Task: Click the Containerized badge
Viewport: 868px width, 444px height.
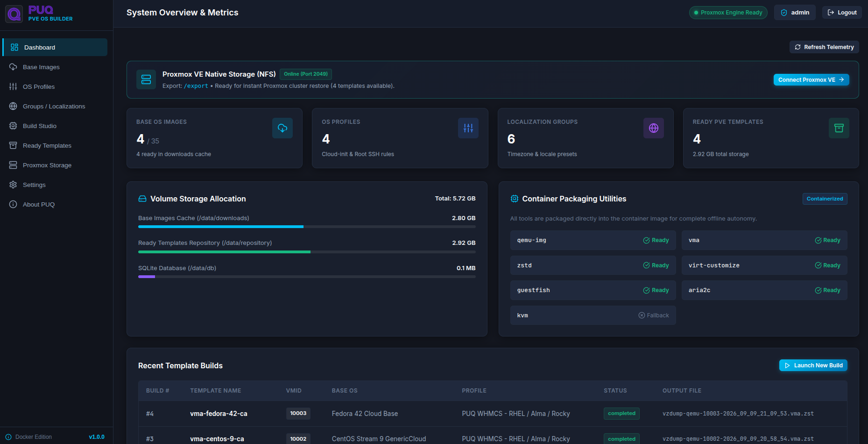Action: pos(825,199)
